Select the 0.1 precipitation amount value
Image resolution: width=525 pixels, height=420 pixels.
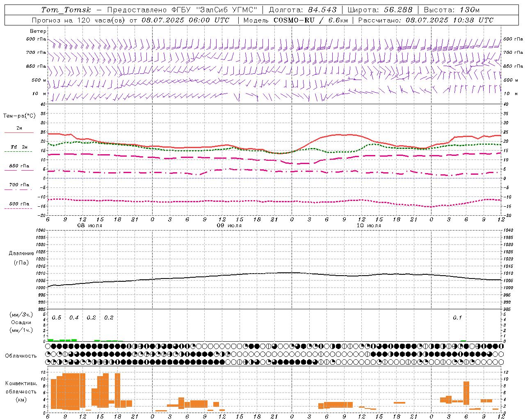(x=457, y=317)
